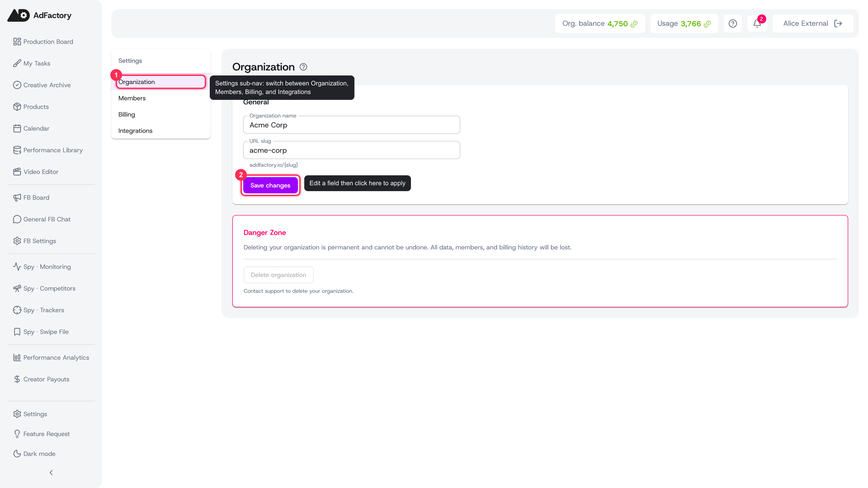
Task: Click the My Tasks brush icon
Action: [17, 63]
